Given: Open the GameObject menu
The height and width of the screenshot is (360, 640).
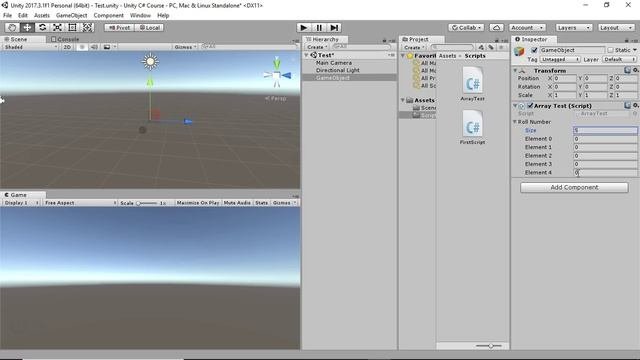Looking at the screenshot, I should pyautogui.click(x=71, y=15).
